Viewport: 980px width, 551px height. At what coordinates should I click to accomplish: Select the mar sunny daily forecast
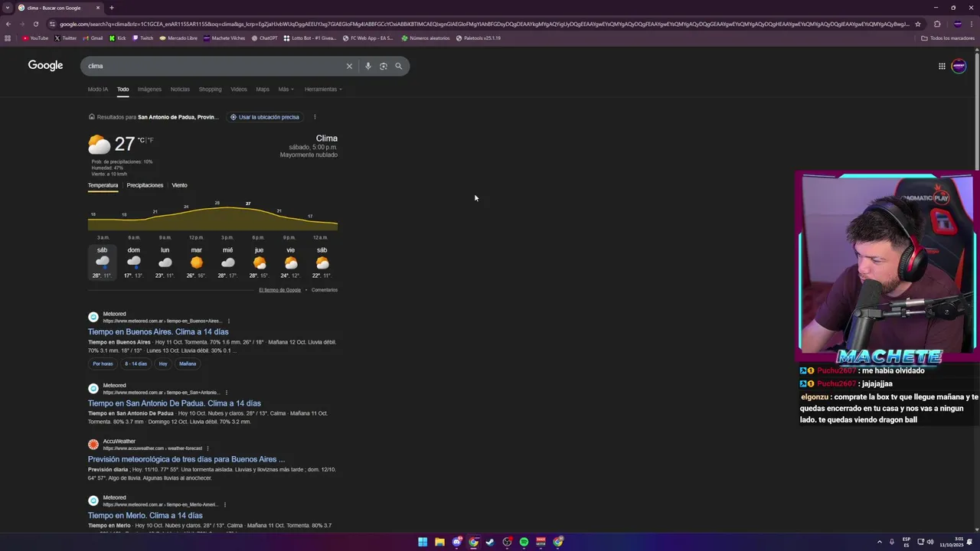click(197, 262)
